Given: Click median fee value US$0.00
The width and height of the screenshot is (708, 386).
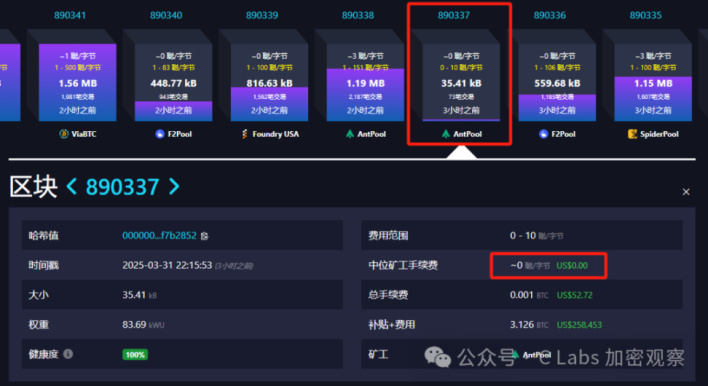Looking at the screenshot, I should tap(572, 265).
